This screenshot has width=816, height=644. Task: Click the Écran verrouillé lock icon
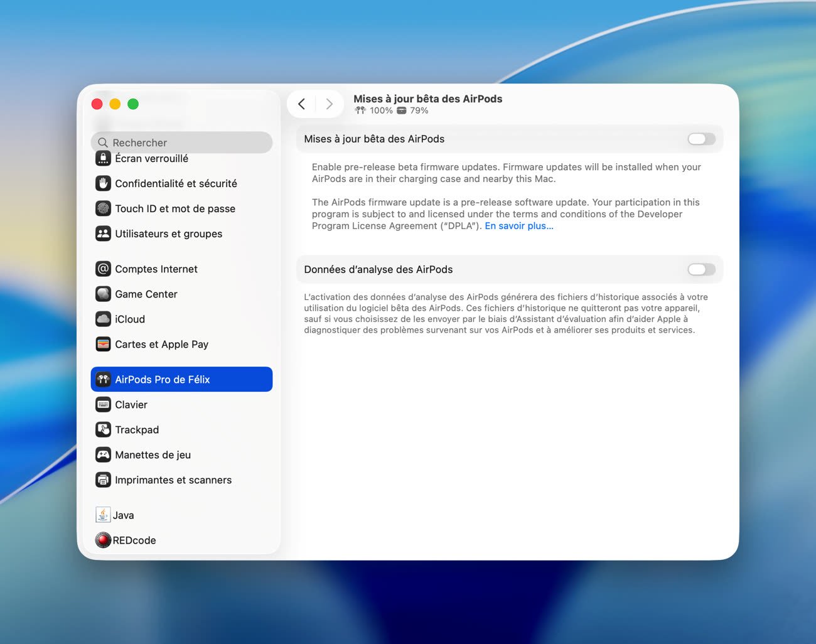click(x=103, y=158)
